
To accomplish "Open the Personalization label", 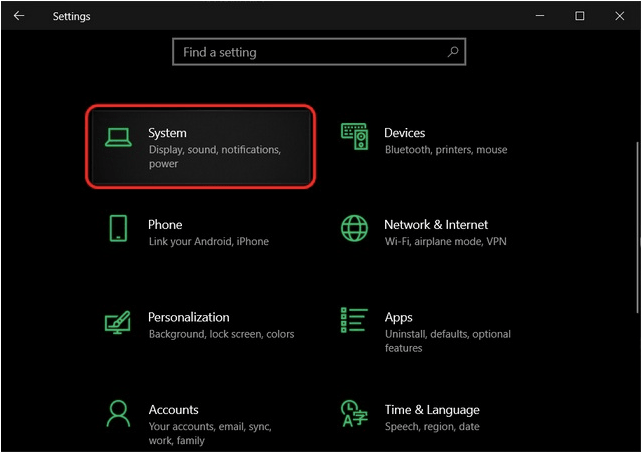I will tap(189, 317).
